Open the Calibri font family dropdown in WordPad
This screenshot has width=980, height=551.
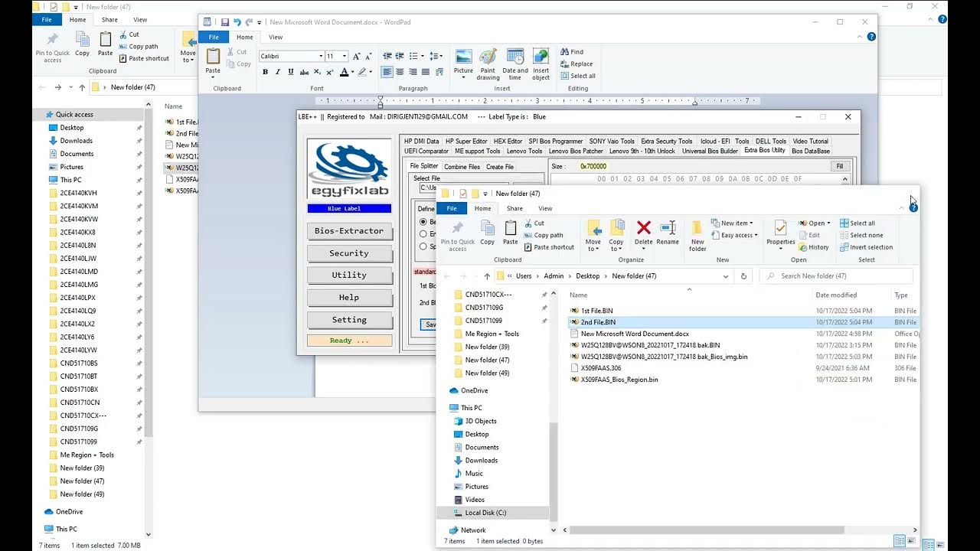[x=321, y=56]
